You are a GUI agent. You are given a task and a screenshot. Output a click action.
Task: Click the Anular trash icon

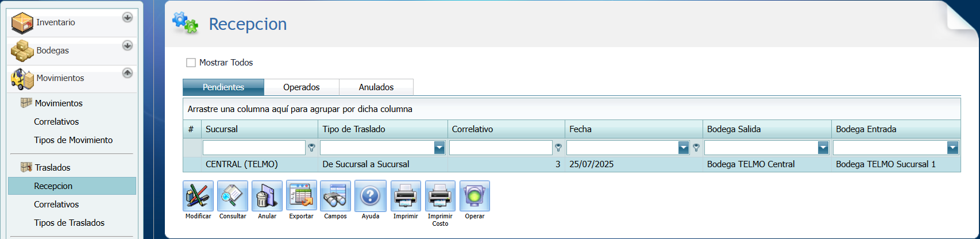coord(267,196)
